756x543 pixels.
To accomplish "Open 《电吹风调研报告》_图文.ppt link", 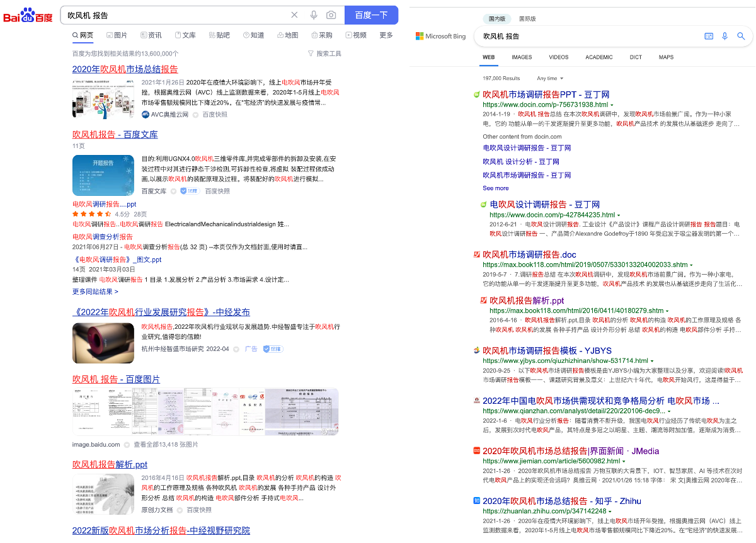I will 117,260.
